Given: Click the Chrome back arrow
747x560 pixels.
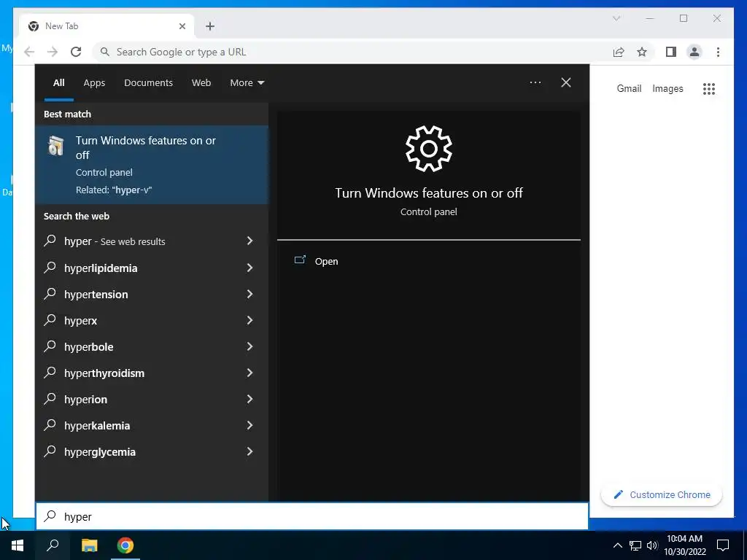Looking at the screenshot, I should [29, 52].
